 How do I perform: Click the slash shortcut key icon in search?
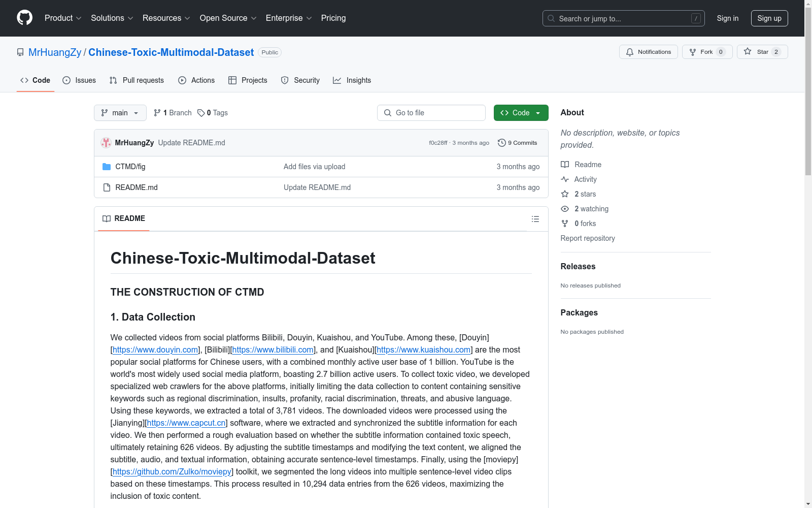click(x=696, y=18)
